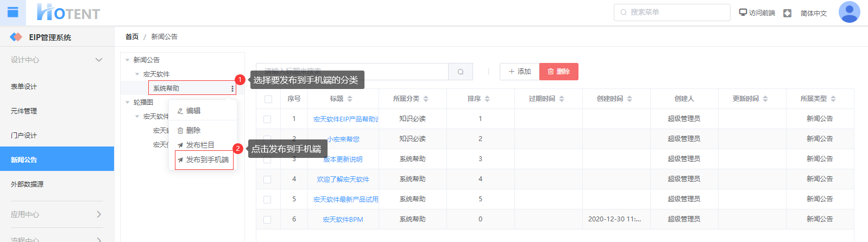Open the user avatar menu

tap(849, 12)
